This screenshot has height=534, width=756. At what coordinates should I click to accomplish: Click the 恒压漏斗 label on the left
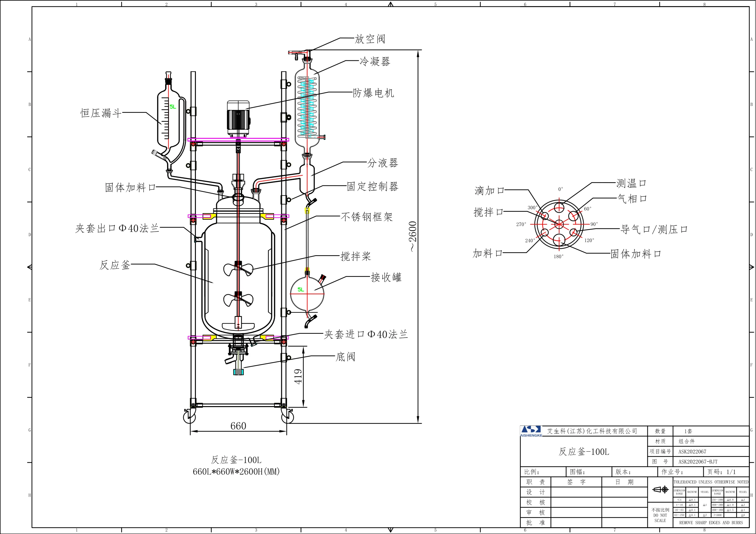pyautogui.click(x=101, y=113)
